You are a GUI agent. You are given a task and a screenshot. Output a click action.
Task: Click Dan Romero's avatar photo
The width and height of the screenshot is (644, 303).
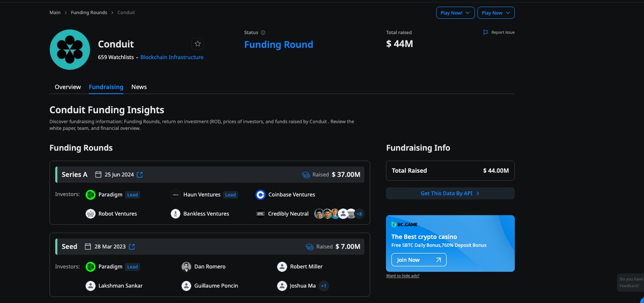tap(186, 266)
